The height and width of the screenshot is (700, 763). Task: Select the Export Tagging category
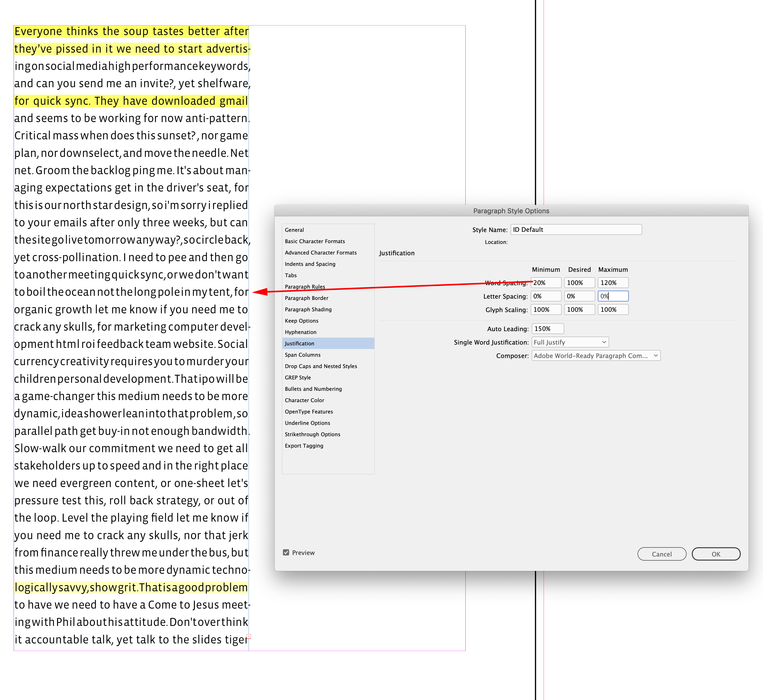(x=304, y=446)
